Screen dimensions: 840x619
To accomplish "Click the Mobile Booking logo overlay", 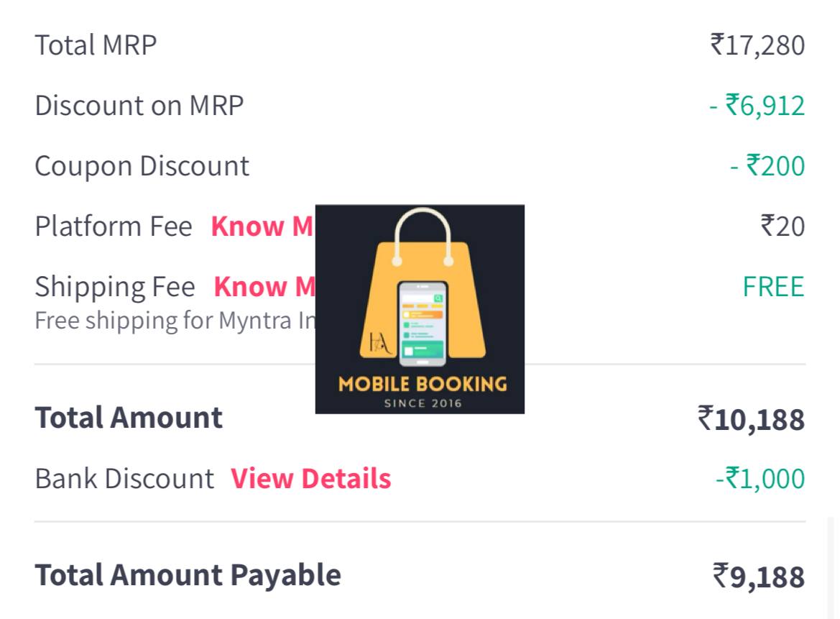I will click(420, 309).
